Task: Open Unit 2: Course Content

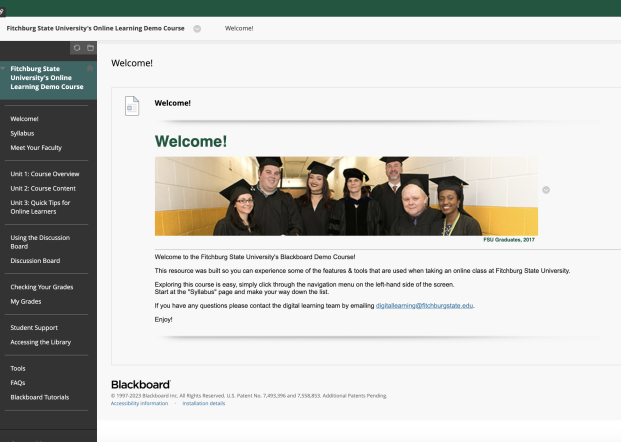Action: pyautogui.click(x=43, y=189)
